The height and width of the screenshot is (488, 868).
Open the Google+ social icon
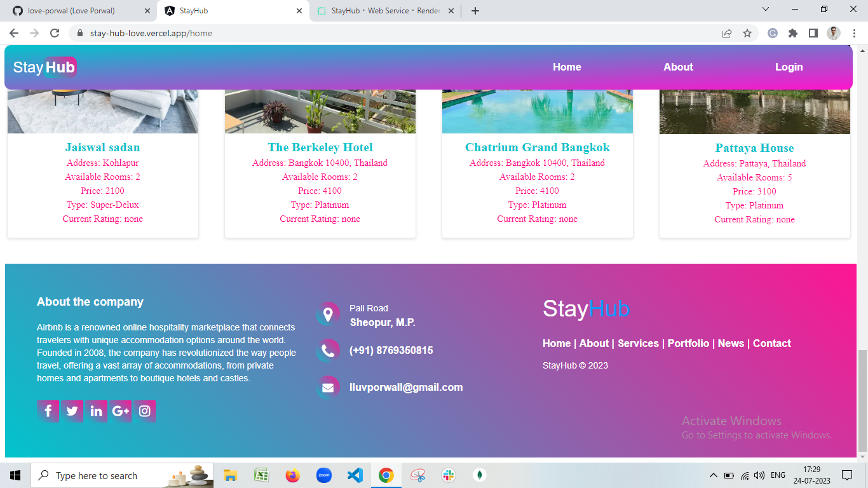(121, 411)
